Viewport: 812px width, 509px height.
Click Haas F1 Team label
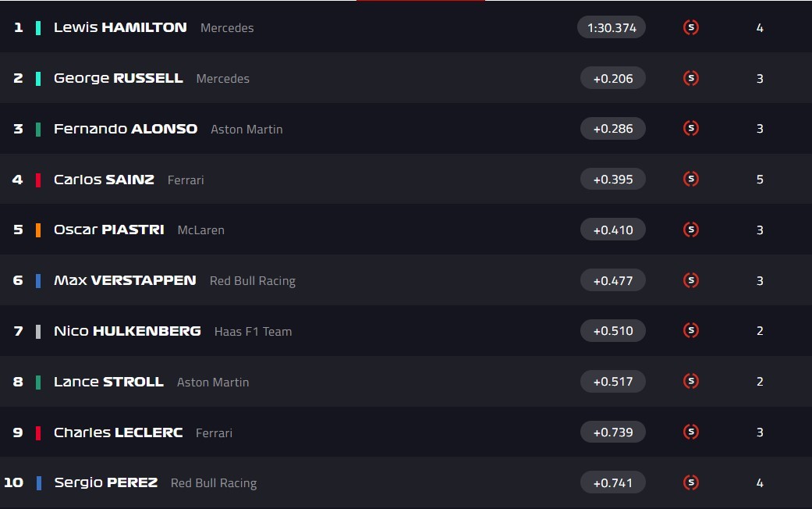(x=253, y=331)
